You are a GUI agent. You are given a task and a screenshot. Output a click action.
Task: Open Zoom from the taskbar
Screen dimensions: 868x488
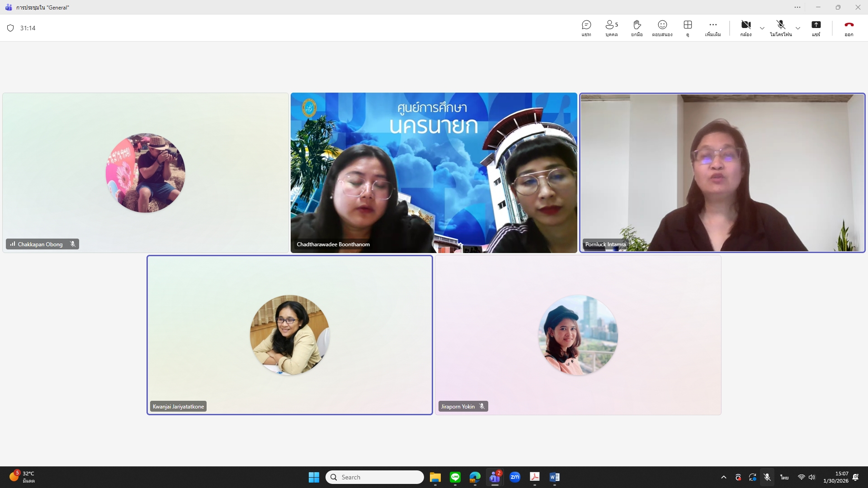(514, 477)
